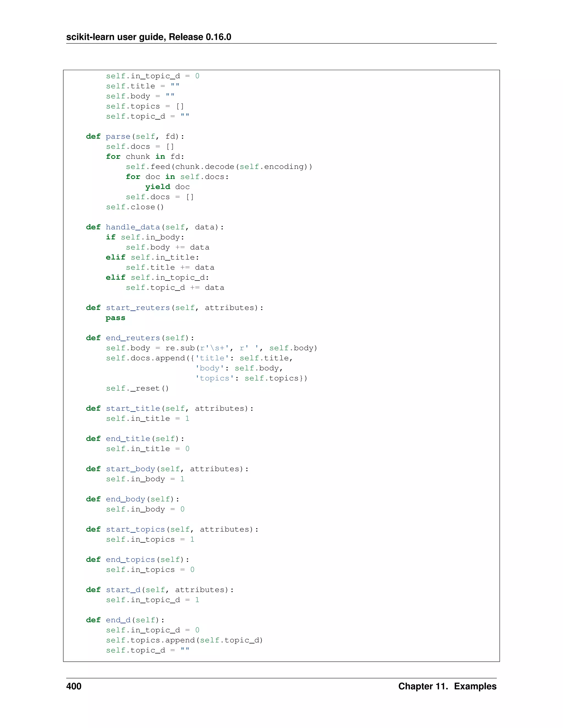Viewport: 563px width, 728px height.
Task: Click 'for doc in self.docs:' line
Action: (177, 177)
